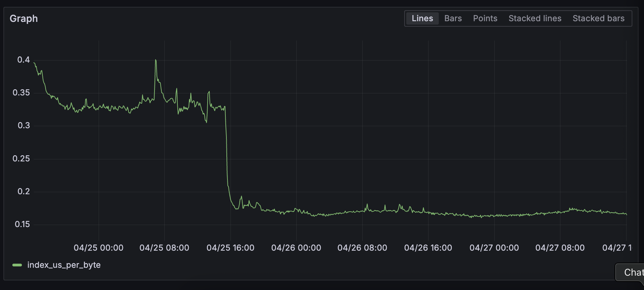This screenshot has height=290, width=644.
Task: Toggle index_us_per_byte series in legend
Action: point(64,265)
